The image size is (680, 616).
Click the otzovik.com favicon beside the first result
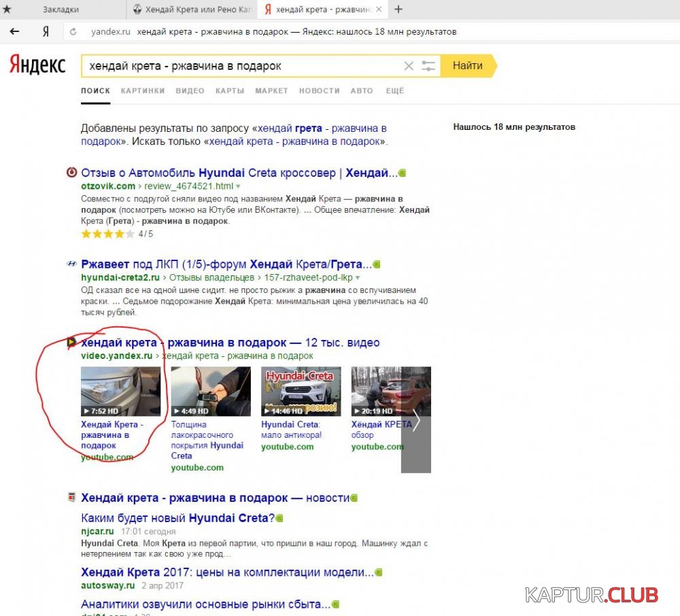tap(71, 173)
